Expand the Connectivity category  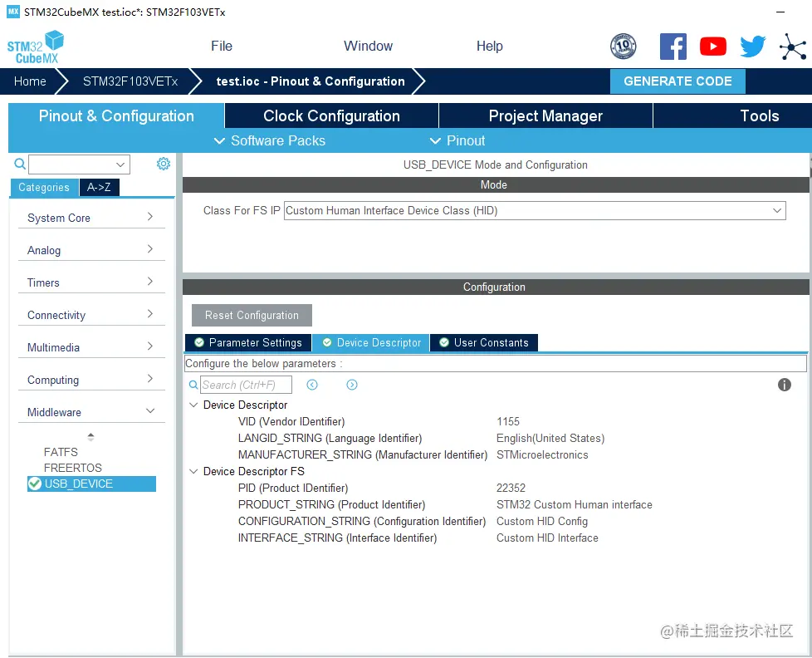pyautogui.click(x=91, y=315)
